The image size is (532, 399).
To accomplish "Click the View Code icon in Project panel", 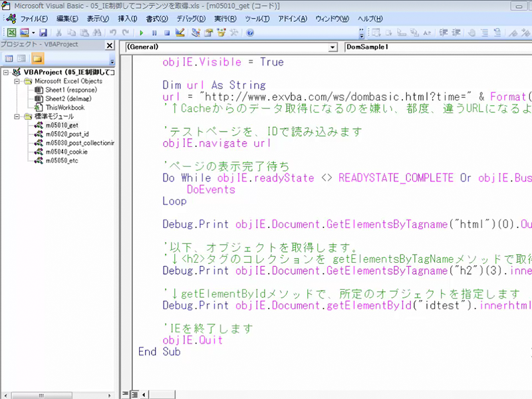I will [9, 59].
